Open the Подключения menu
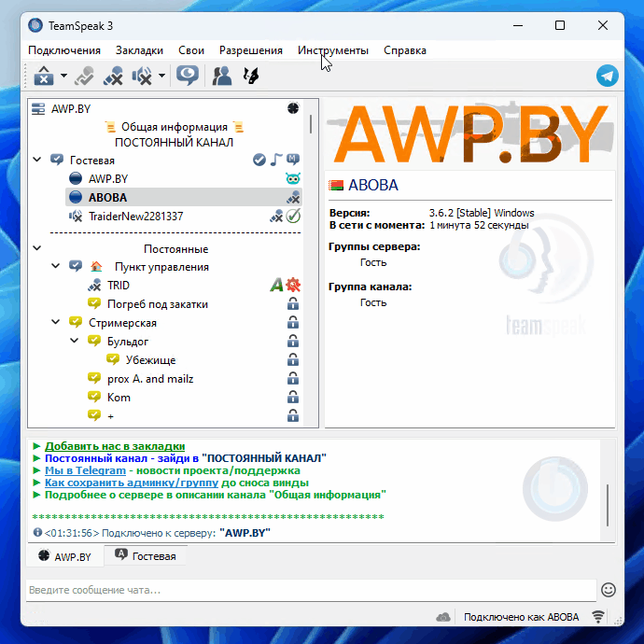644x644 pixels. tap(64, 50)
